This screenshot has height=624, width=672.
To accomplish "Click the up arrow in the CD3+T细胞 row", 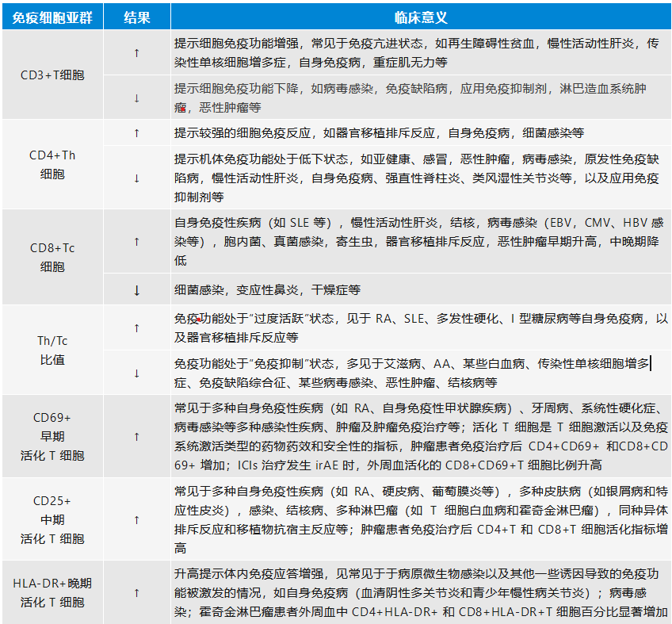I will 136,52.
